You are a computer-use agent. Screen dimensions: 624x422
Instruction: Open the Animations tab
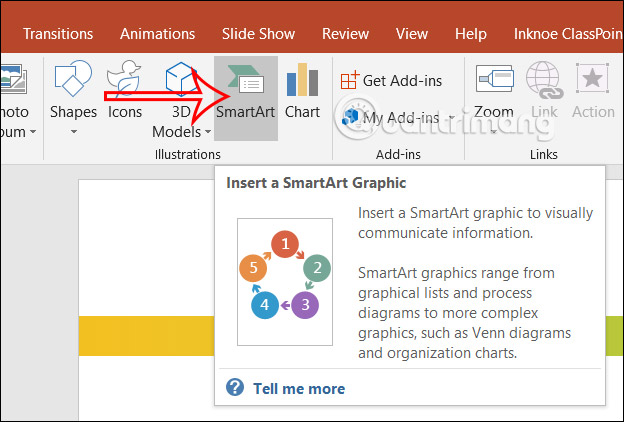pyautogui.click(x=157, y=33)
